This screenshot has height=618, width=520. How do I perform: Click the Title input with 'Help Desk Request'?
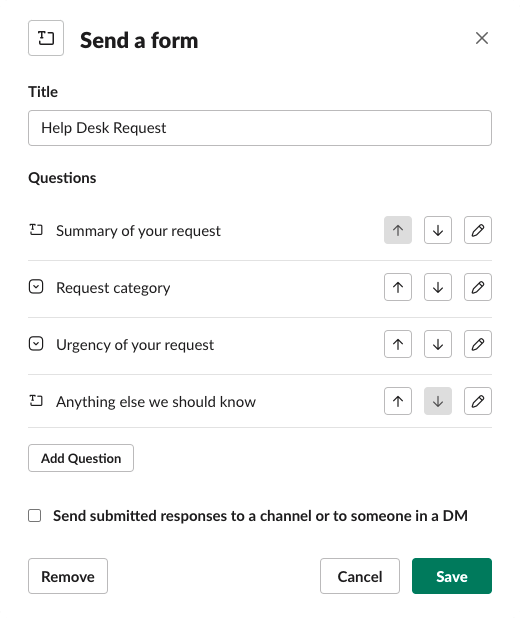click(x=260, y=128)
